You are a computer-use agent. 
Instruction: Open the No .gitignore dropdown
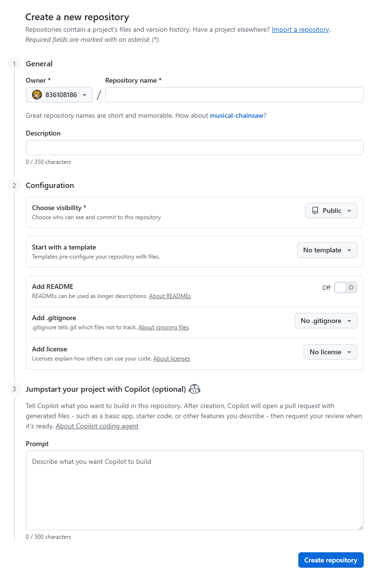coord(326,321)
